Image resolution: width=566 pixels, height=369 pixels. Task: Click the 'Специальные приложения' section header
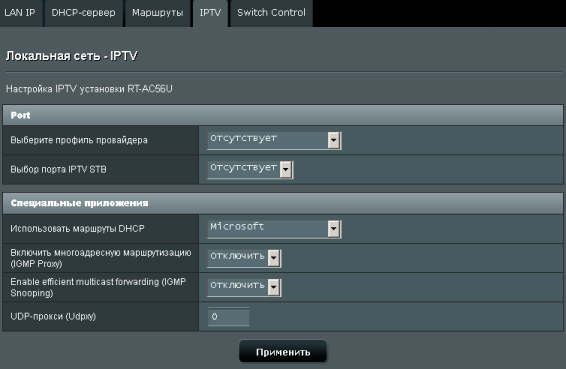[x=283, y=203]
